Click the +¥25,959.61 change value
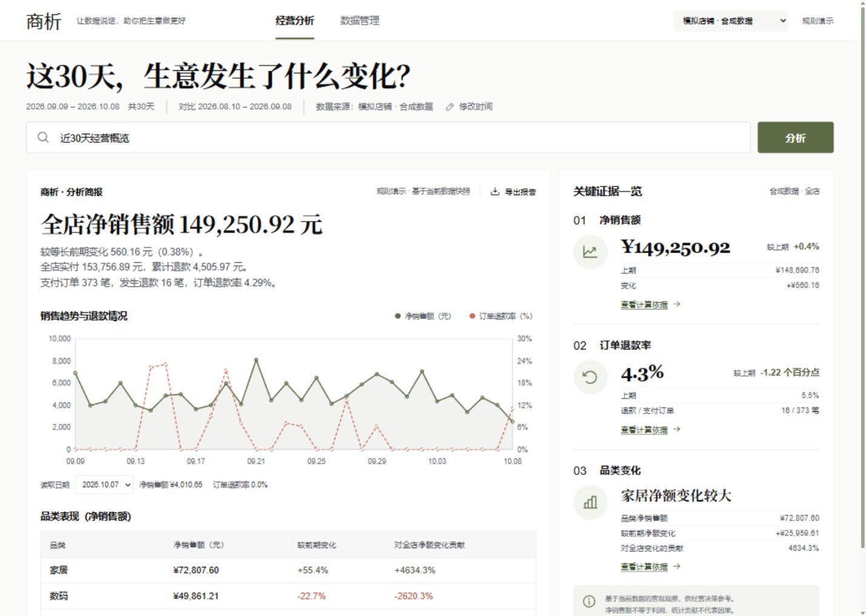Image resolution: width=866 pixels, height=616 pixels. 798,533
